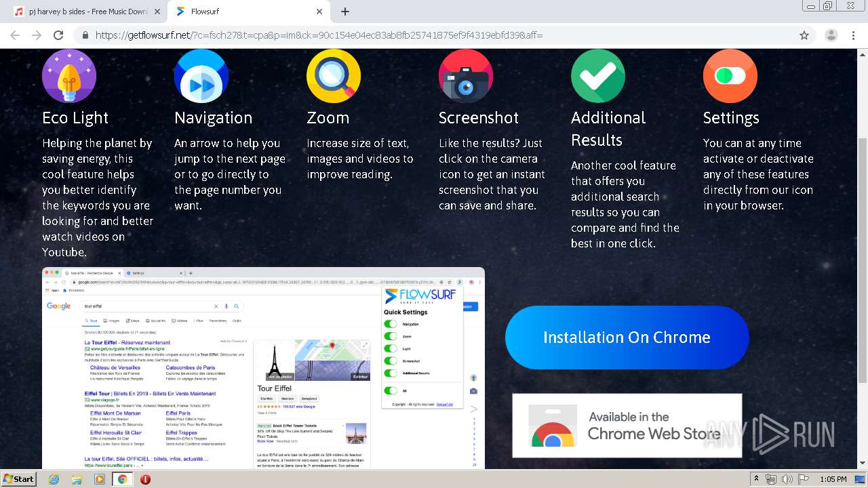
Task: Click 'Available in the Chrome Web Store' badge
Action: [x=627, y=426]
